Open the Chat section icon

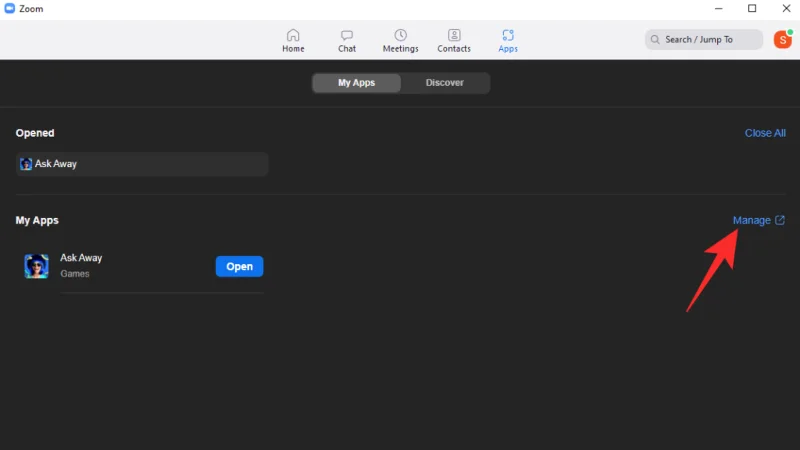click(x=347, y=35)
